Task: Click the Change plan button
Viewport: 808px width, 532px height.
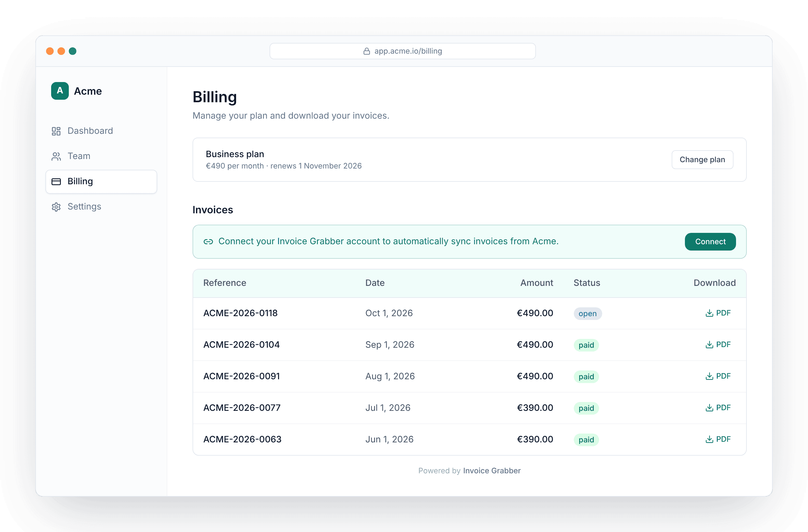Action: 702,160
